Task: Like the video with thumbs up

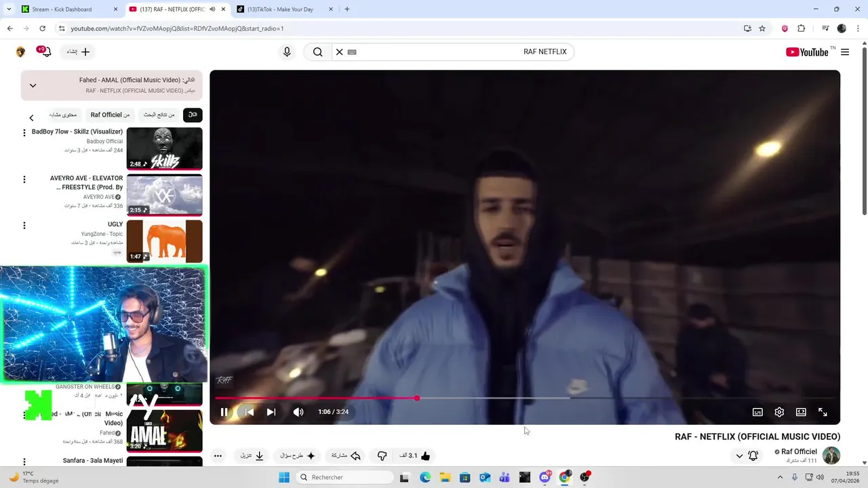Action: point(425,456)
